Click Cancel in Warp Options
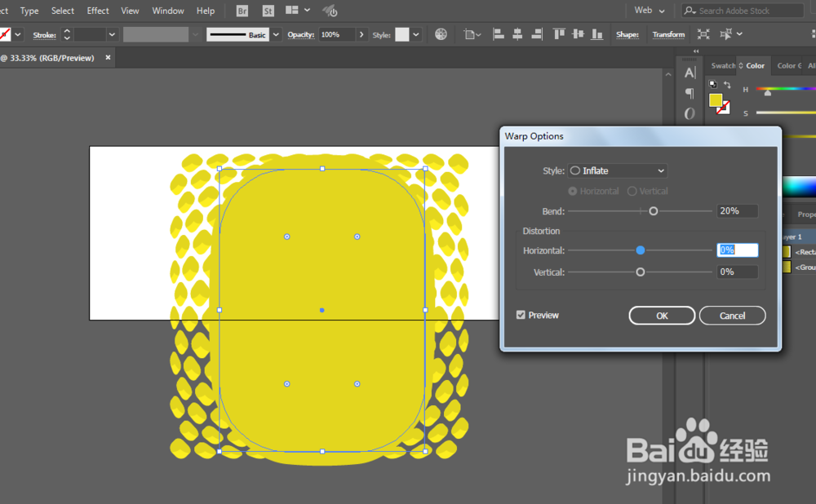 tap(732, 315)
